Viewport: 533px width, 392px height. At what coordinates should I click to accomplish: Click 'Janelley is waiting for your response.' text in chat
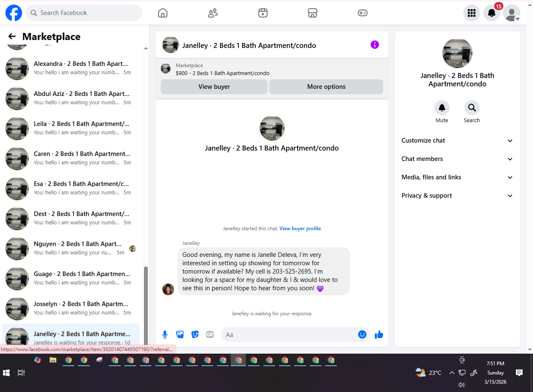(x=272, y=314)
